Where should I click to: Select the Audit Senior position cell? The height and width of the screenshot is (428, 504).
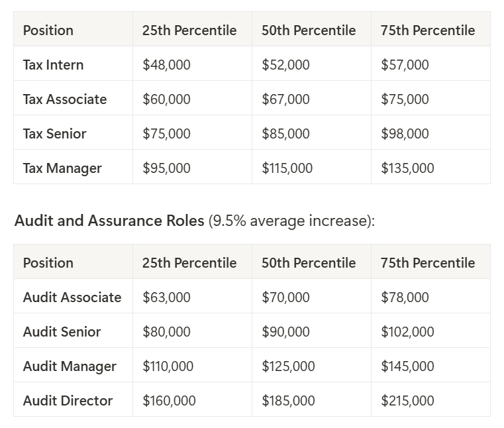(x=62, y=332)
